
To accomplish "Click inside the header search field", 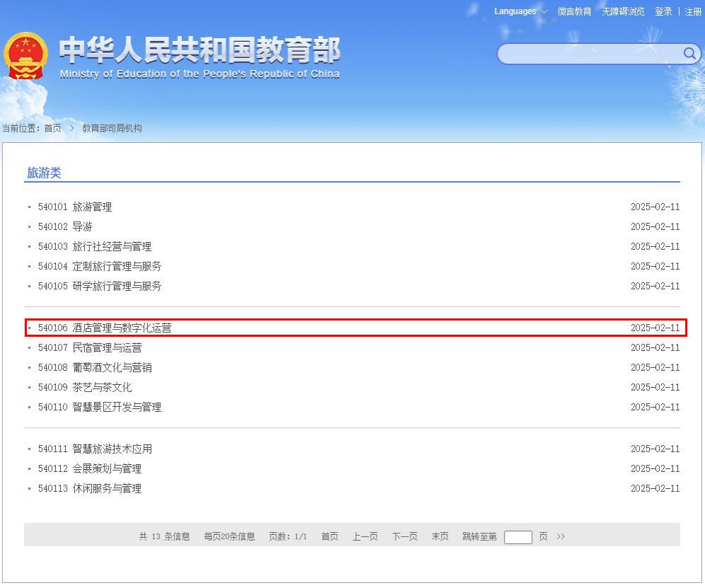I will (590, 54).
